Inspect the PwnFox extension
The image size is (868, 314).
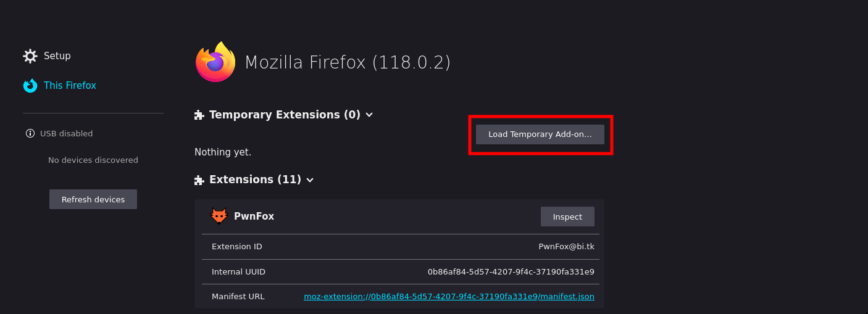(567, 217)
